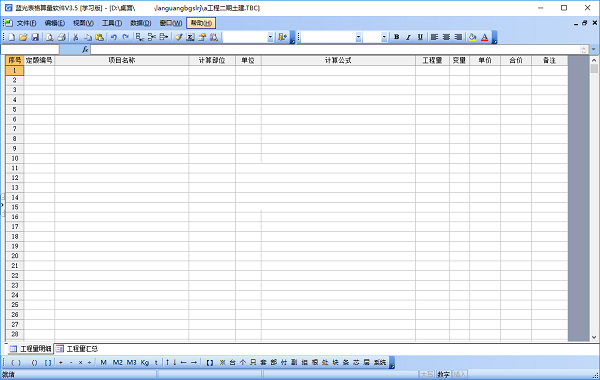Open a file using folder icon
This screenshot has width=600, height=380.
tap(23, 37)
